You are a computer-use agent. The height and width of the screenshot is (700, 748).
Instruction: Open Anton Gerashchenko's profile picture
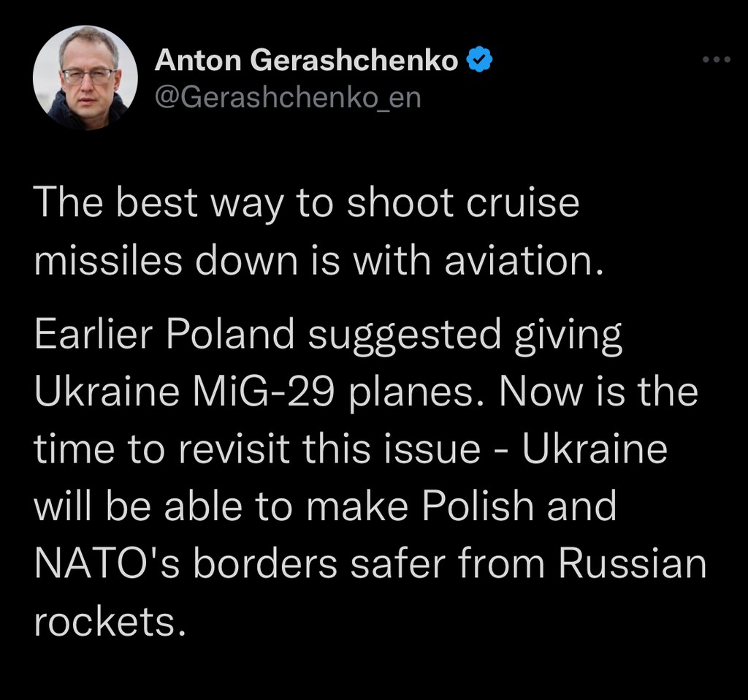(85, 77)
